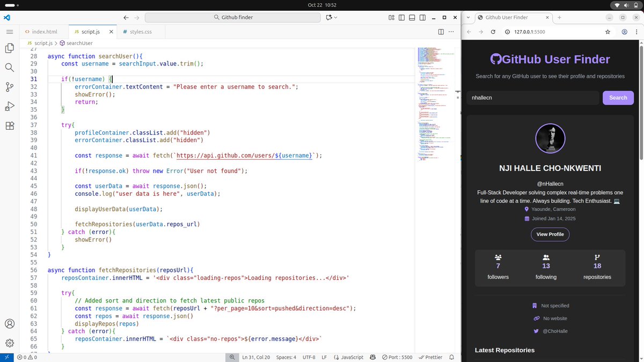Change end of line sequence LF

324,357
